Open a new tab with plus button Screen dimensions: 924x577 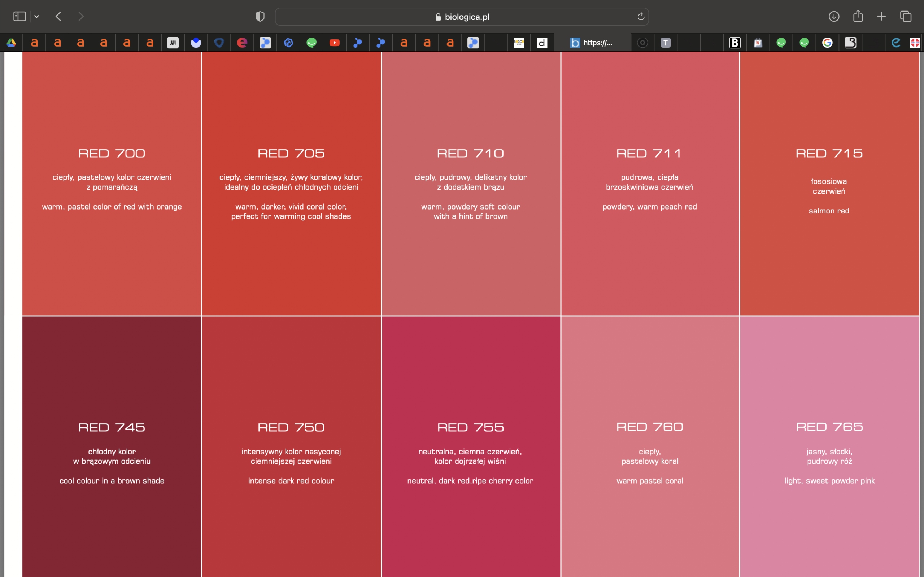[x=881, y=17]
